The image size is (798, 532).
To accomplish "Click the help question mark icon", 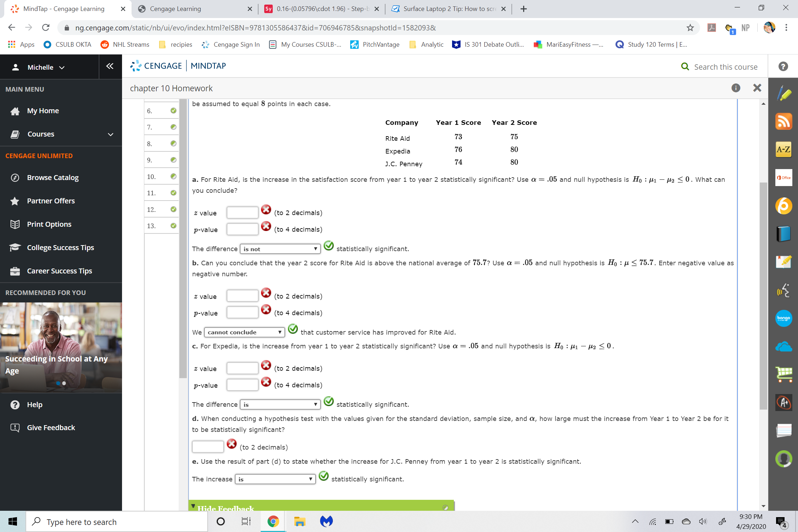I will pyautogui.click(x=783, y=66).
